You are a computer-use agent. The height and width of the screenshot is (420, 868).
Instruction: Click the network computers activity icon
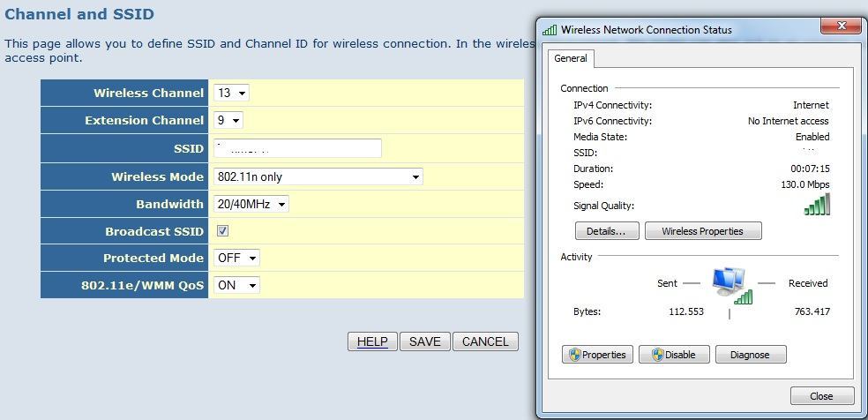tap(731, 285)
